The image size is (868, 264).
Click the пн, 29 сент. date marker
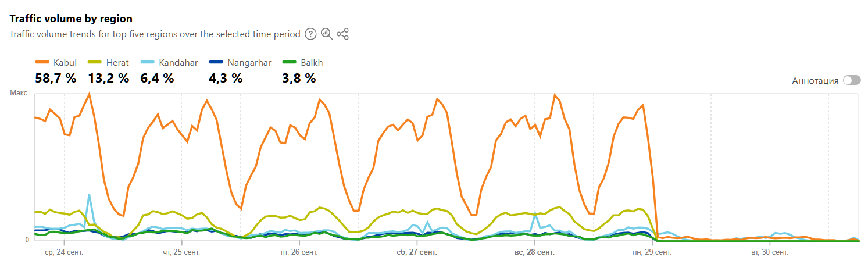pyautogui.click(x=652, y=252)
